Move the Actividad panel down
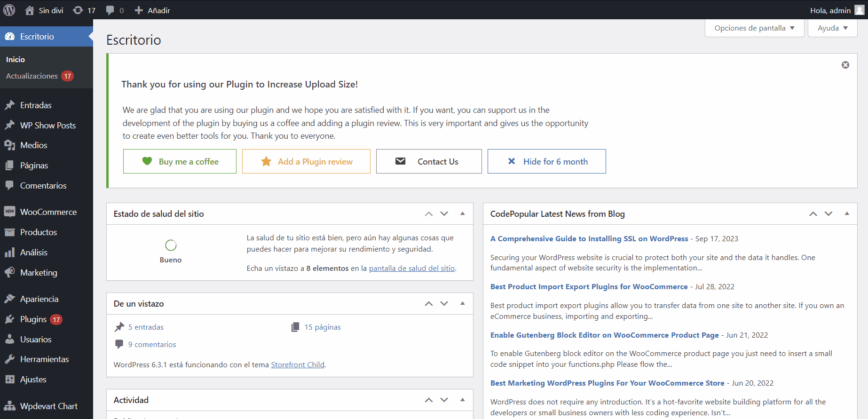This screenshot has width=868, height=419. [444, 400]
